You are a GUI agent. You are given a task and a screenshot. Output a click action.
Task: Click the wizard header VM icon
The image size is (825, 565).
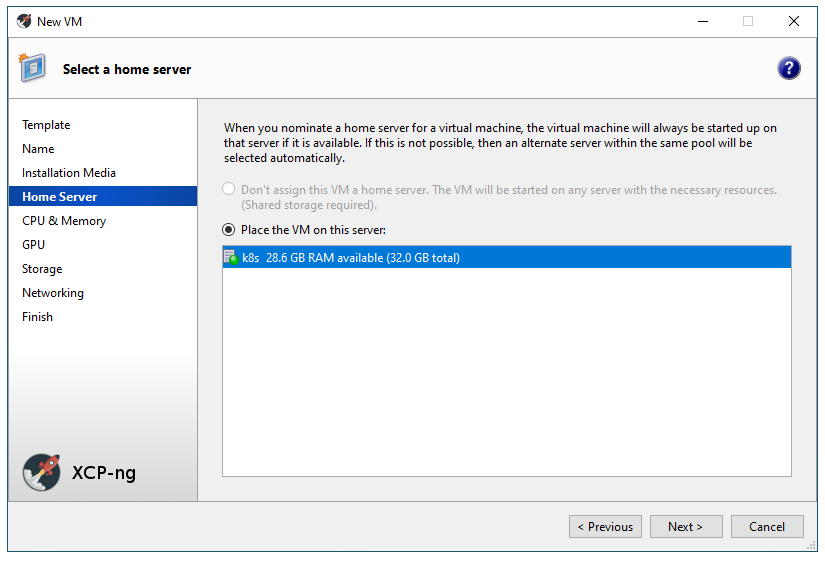click(x=32, y=68)
